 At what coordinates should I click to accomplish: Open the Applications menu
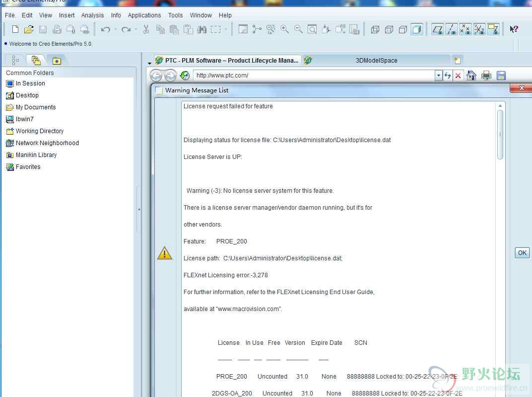tap(144, 15)
